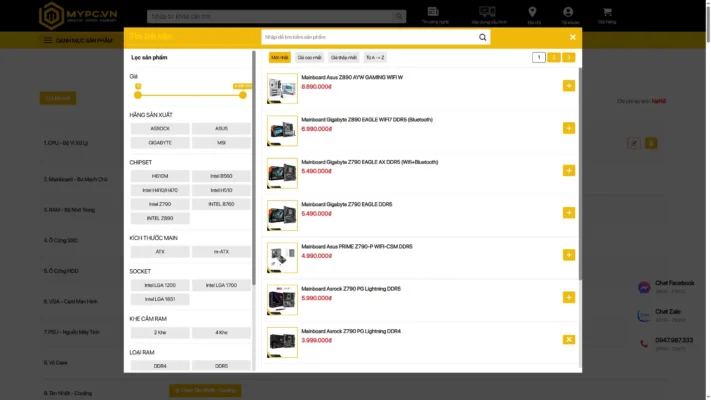Remove Asrock Z790 PG Lightning DDR4 selection
The image size is (711, 400).
[x=569, y=340]
